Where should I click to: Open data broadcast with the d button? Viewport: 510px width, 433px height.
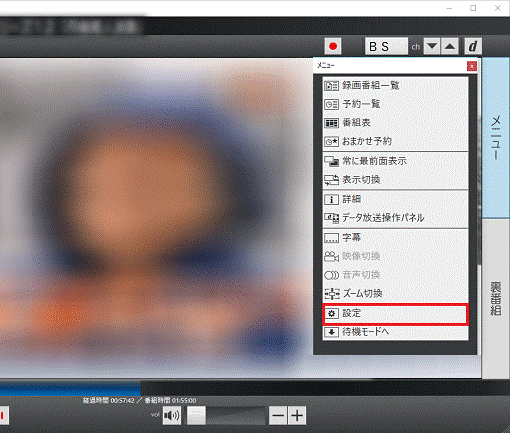tap(473, 46)
